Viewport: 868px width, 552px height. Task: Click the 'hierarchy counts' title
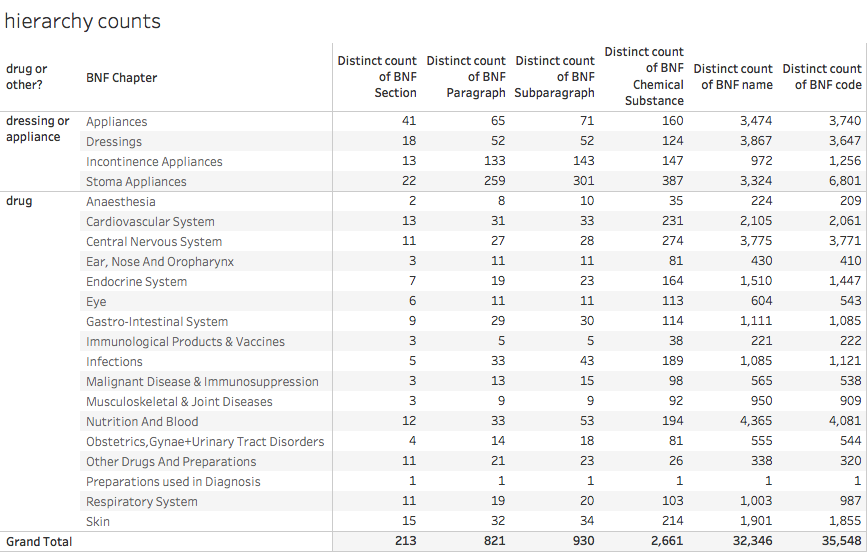point(82,21)
